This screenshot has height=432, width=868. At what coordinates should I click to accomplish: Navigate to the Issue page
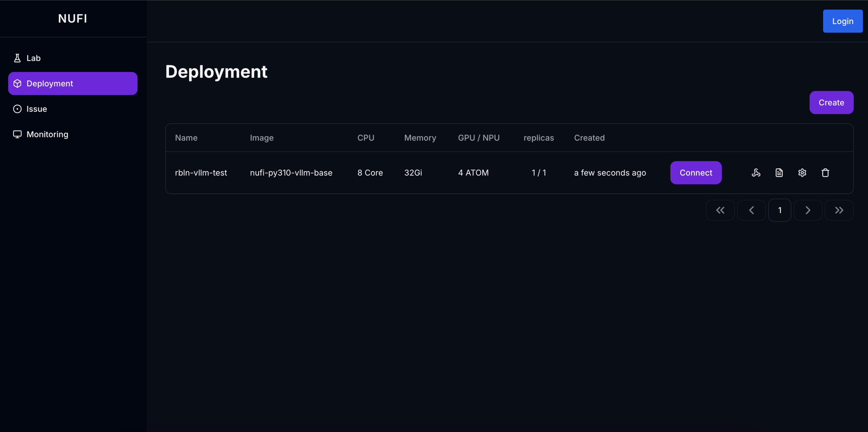point(36,109)
